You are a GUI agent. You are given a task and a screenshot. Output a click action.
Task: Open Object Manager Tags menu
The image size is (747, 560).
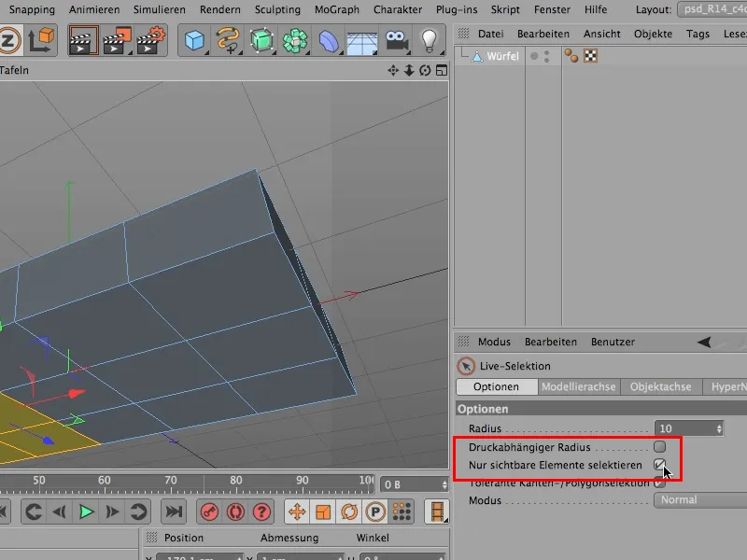coord(698,34)
